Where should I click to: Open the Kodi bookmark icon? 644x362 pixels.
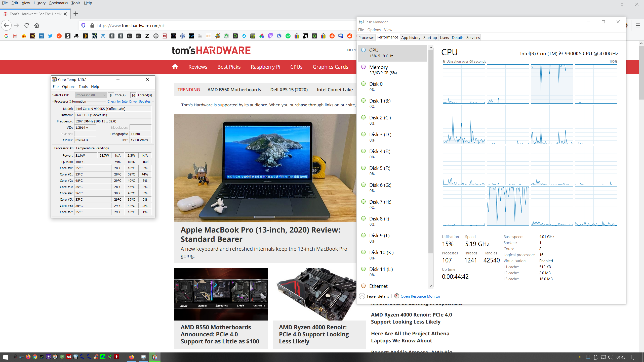coord(244,36)
